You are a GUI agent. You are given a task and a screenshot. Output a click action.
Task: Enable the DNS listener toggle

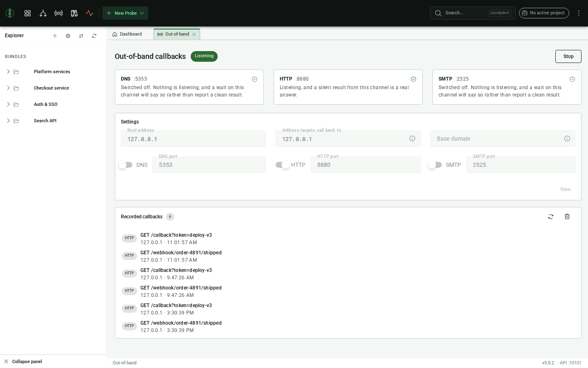coord(125,165)
